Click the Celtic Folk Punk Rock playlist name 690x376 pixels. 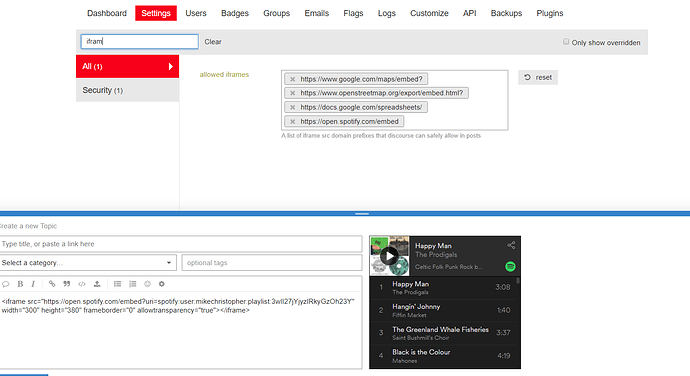click(448, 267)
